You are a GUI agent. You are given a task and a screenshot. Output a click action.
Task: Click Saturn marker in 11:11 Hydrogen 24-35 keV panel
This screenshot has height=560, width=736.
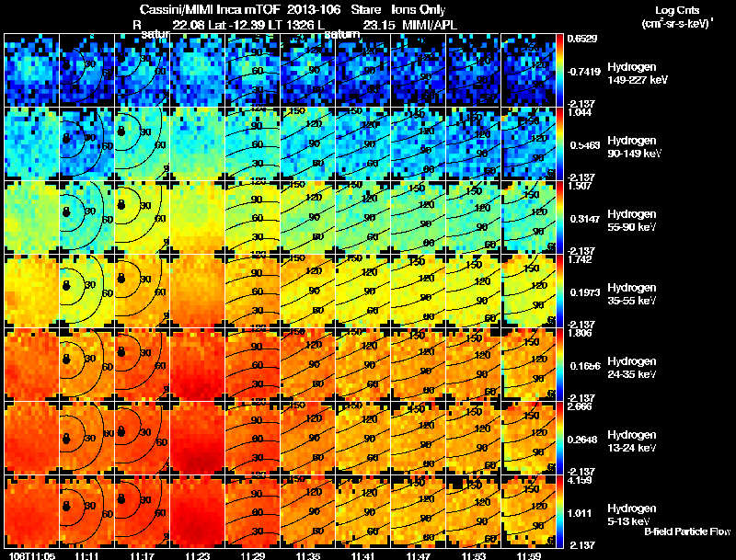[66, 359]
